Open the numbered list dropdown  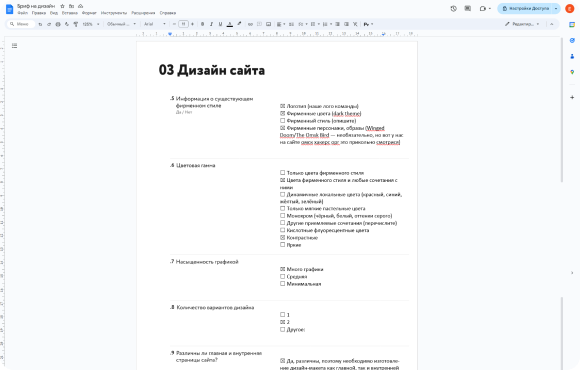click(x=327, y=24)
